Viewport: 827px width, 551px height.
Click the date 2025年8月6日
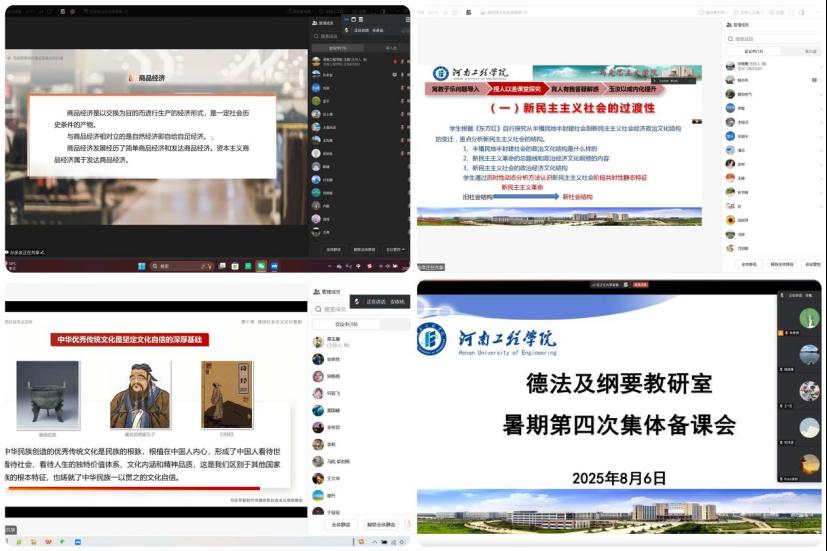pos(619,478)
